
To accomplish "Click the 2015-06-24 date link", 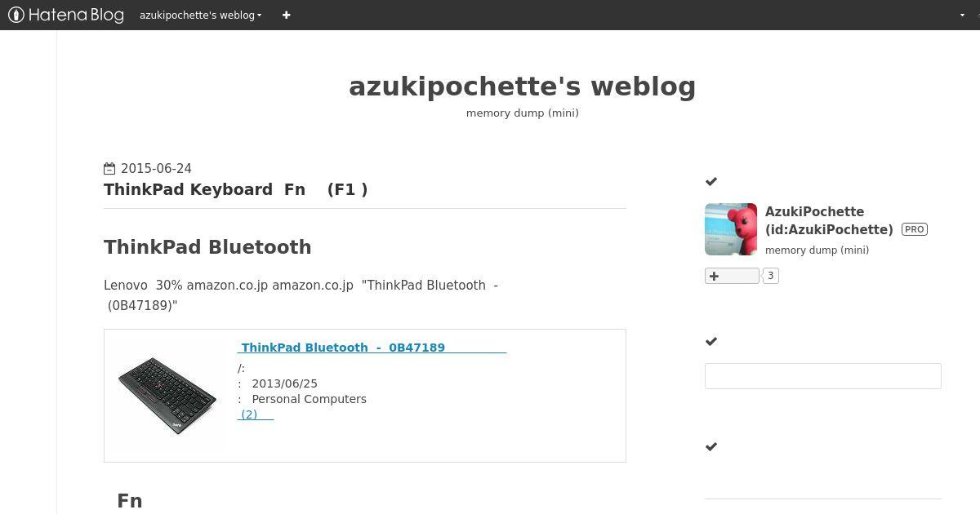I will pos(156,169).
